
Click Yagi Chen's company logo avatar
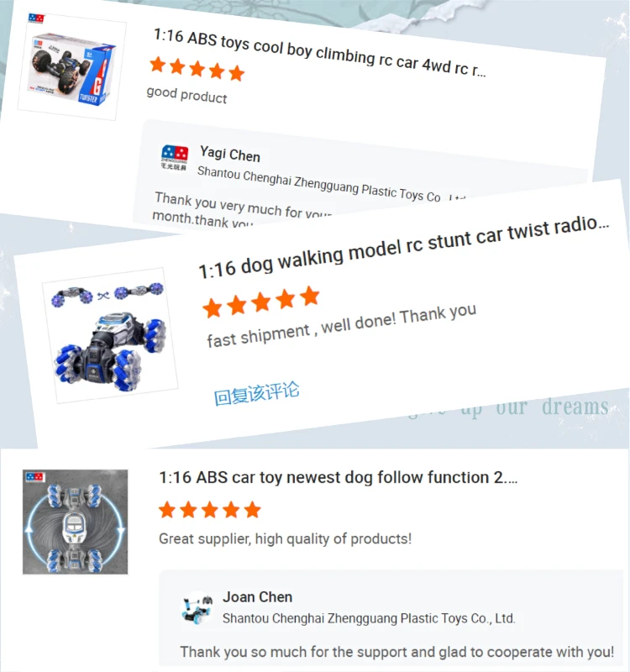[175, 158]
